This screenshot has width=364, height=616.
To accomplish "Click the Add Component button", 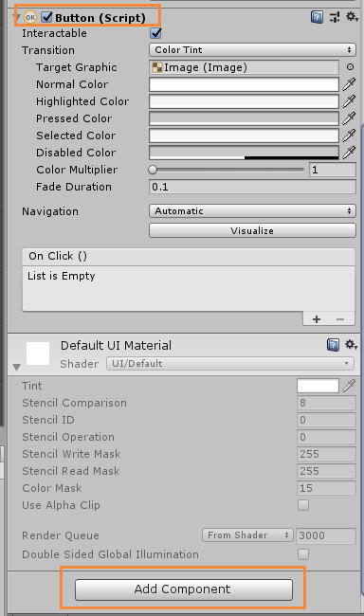I will [184, 589].
